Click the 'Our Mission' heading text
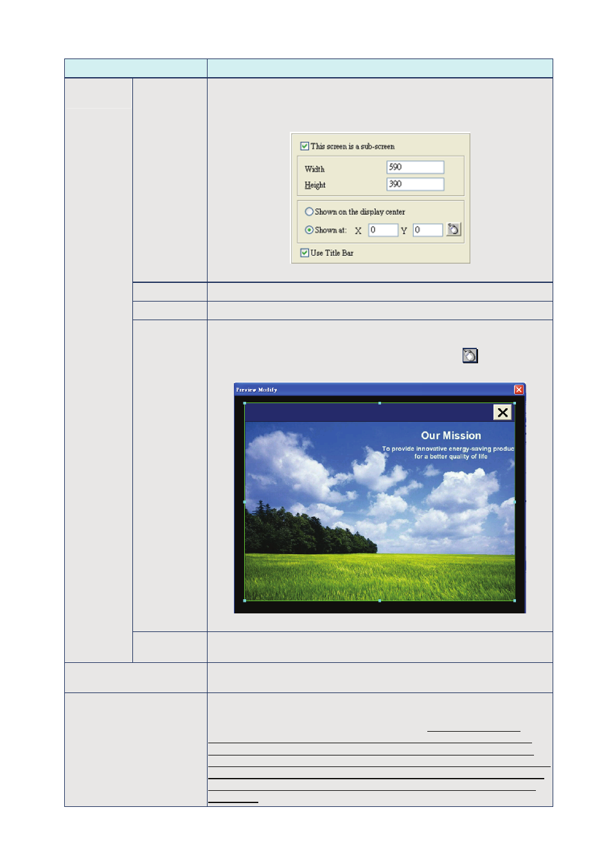 (451, 435)
